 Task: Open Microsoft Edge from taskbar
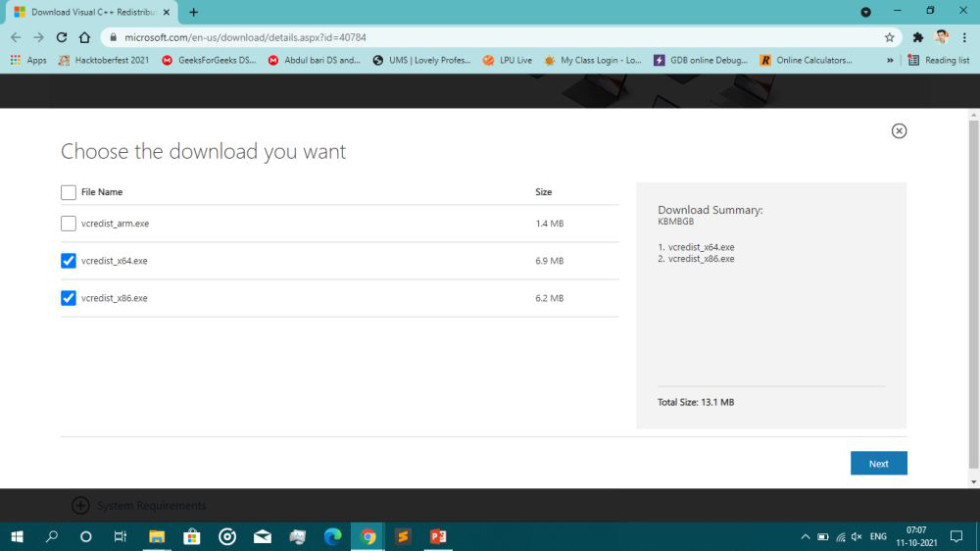pos(332,536)
